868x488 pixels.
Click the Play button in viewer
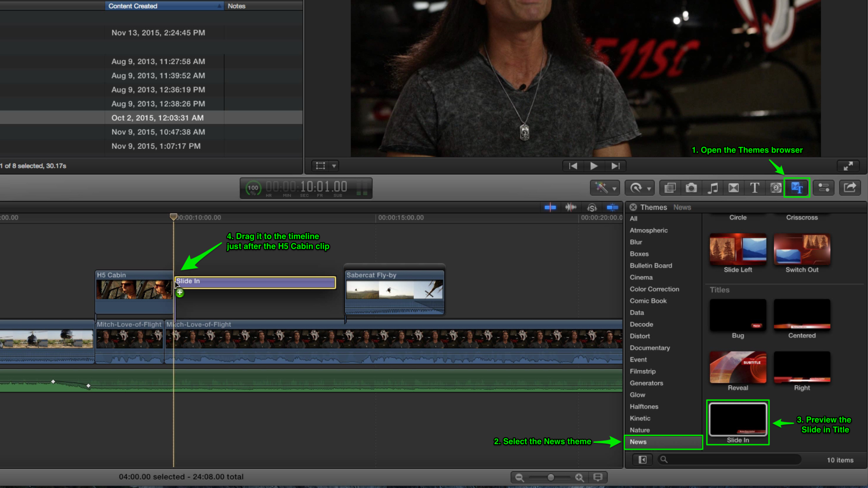594,166
